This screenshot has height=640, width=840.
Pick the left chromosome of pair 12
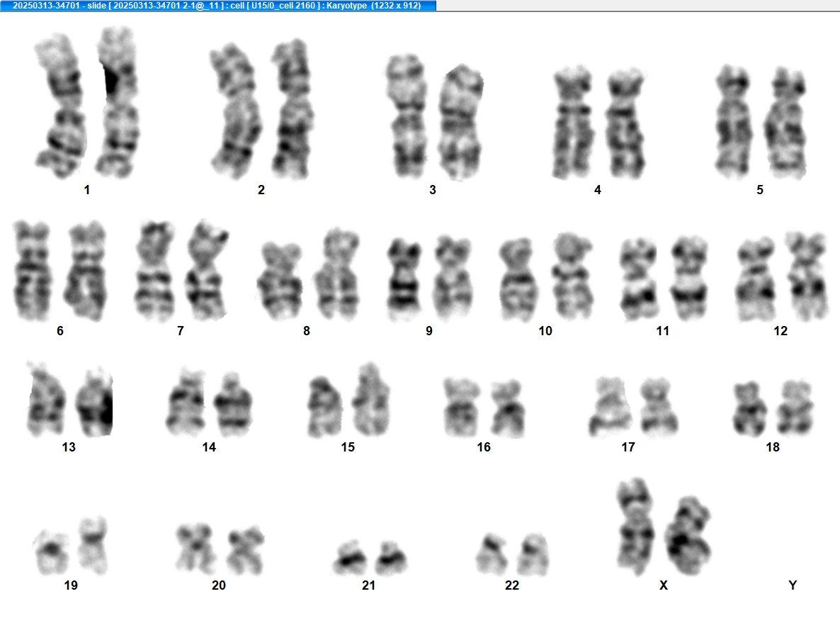(x=756, y=280)
